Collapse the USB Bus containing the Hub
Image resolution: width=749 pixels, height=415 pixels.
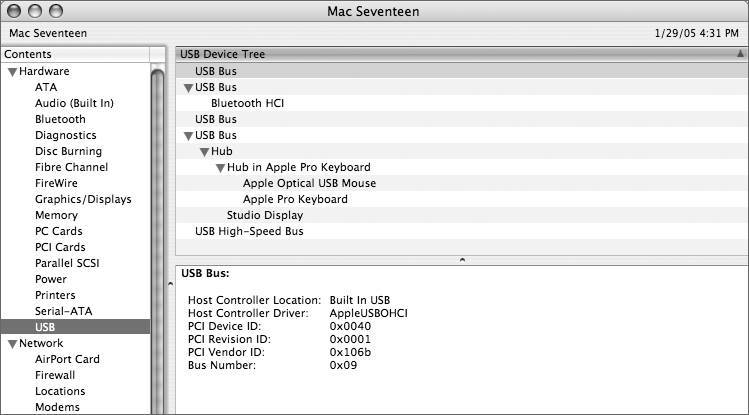coord(188,136)
